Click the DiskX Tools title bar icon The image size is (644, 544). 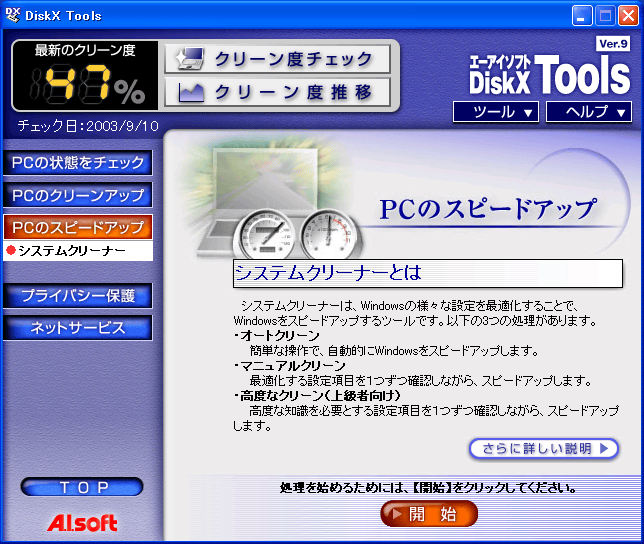pos(12,15)
